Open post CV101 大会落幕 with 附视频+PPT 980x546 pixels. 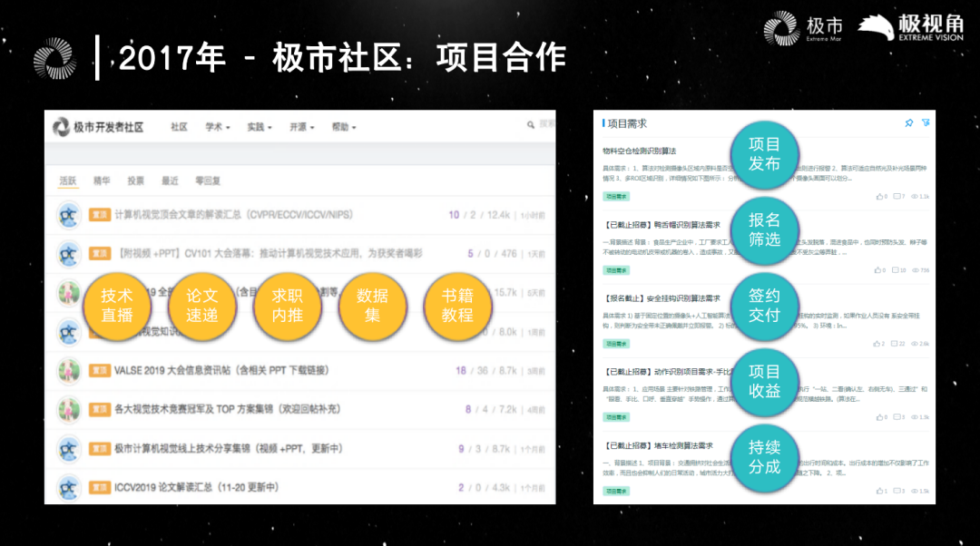click(x=270, y=254)
